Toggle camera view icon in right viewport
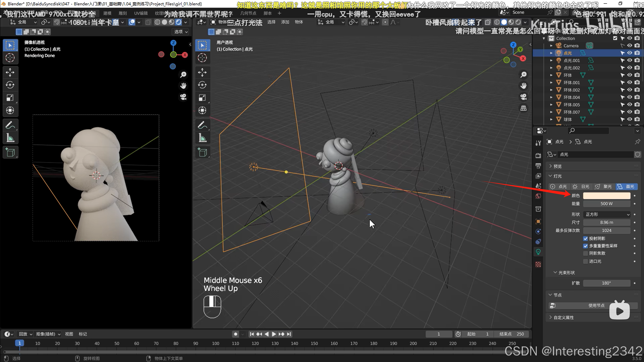Image resolution: width=644 pixels, height=362 pixels. [523, 97]
